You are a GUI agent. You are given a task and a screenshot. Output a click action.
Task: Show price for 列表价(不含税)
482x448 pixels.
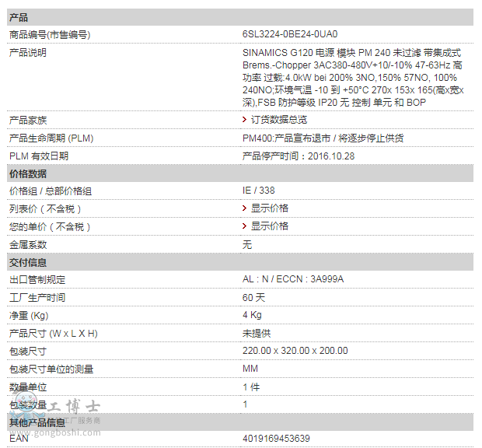click(269, 208)
